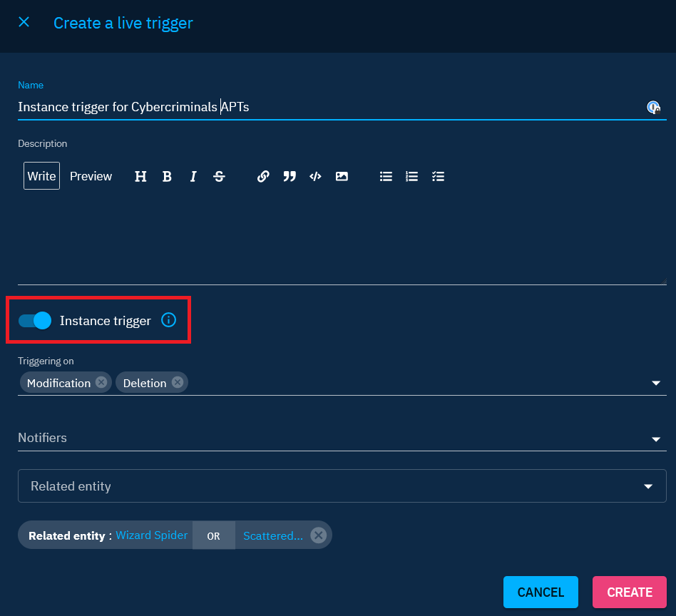Insert a link using the link icon
Screen dimensions: 676x616
tap(263, 176)
